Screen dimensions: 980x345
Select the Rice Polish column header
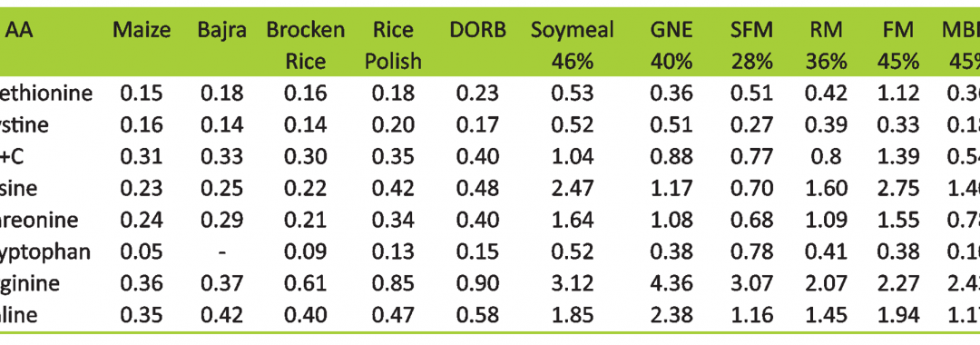(x=393, y=45)
